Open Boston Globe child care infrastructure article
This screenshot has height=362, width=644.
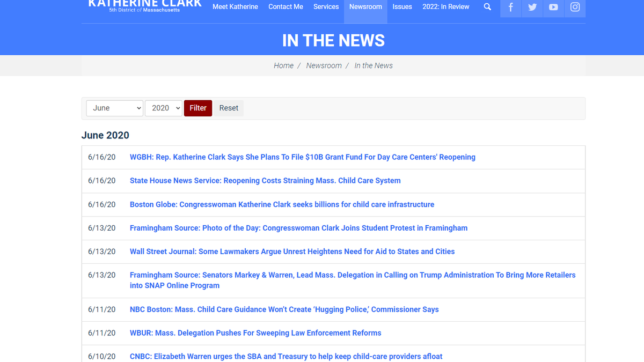click(282, 204)
